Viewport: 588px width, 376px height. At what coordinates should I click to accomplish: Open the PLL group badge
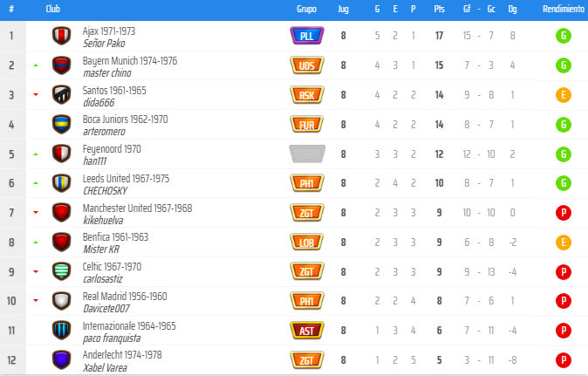307,36
